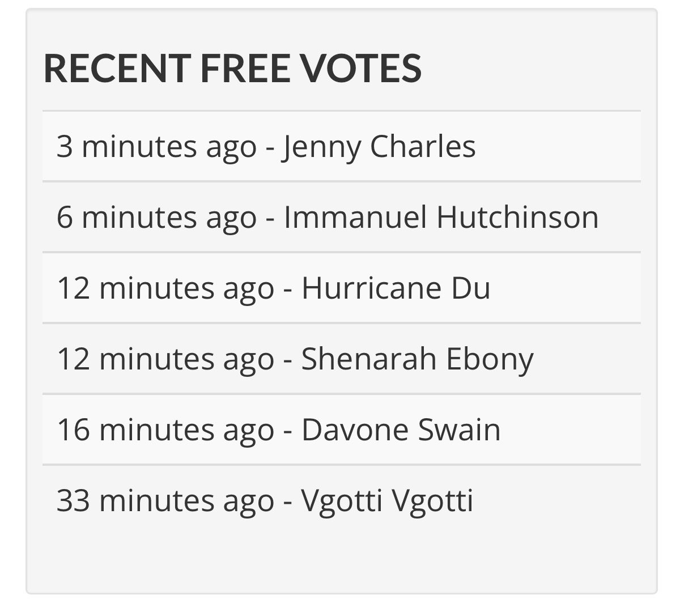Click the '16 minutes ago' timestamp
Screen dimensions: 680x616
point(165,431)
